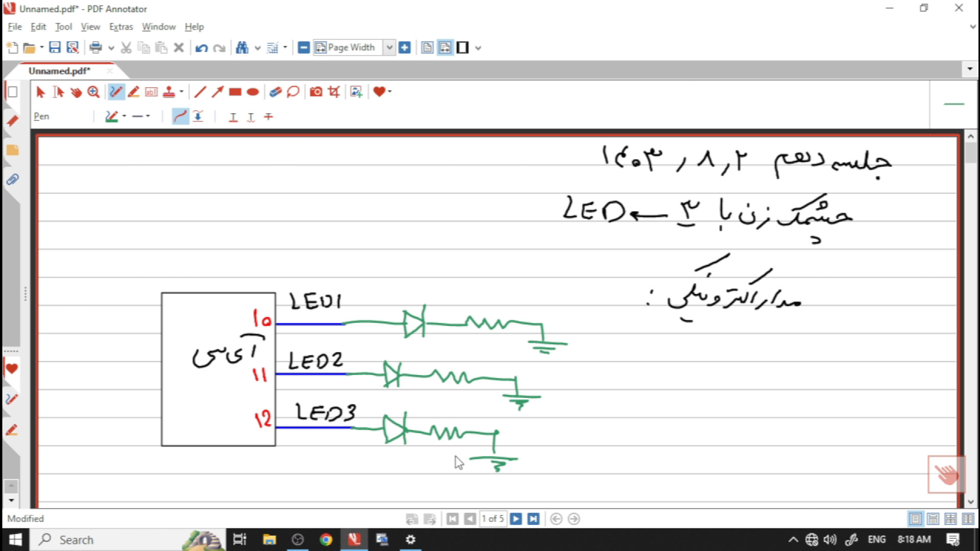Click the page number field
The height and width of the screenshot is (551, 980).
coord(493,519)
